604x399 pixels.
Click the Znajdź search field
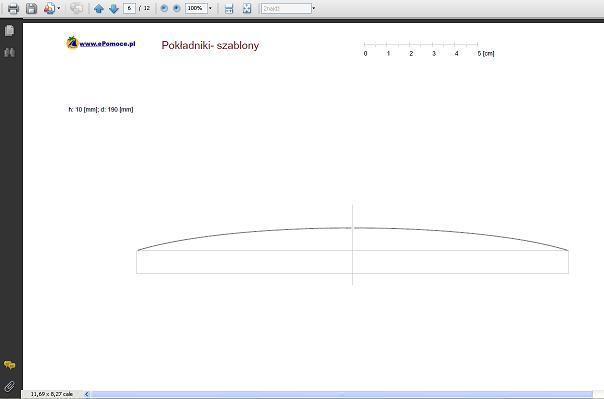click(286, 8)
